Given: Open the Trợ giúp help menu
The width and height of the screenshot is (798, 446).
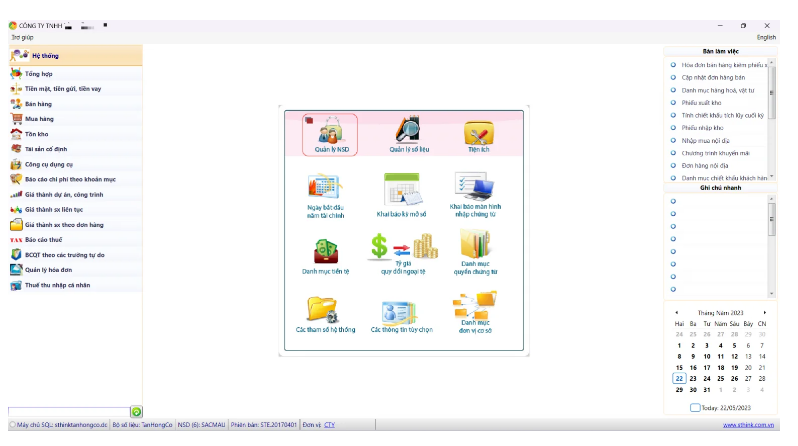Looking at the screenshot, I should click(x=22, y=37).
